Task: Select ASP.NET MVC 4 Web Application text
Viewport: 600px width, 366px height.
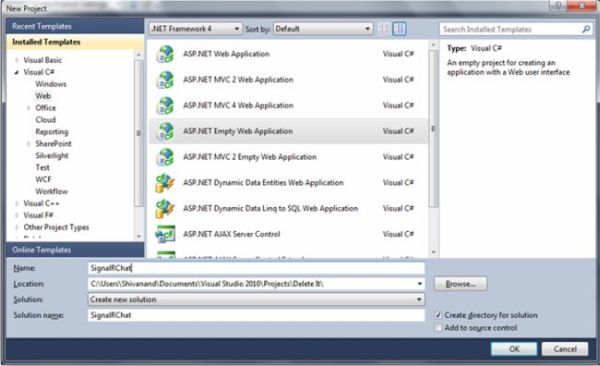Action: point(238,105)
